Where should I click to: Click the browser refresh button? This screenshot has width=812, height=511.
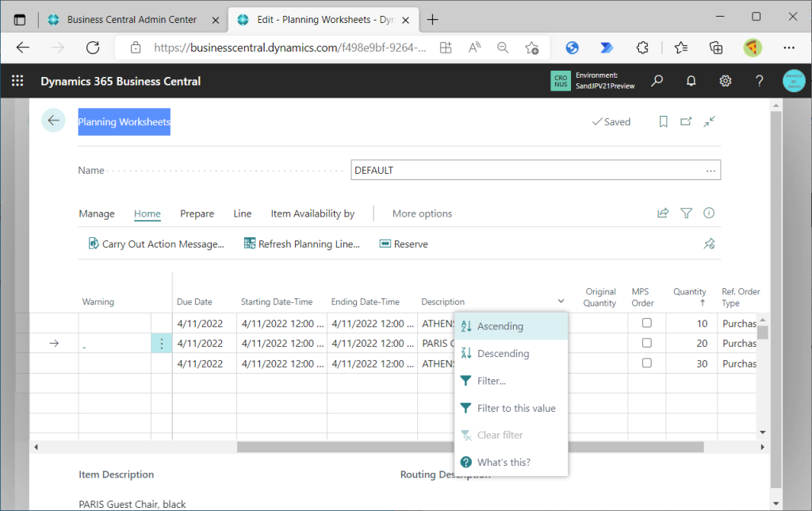[x=93, y=48]
